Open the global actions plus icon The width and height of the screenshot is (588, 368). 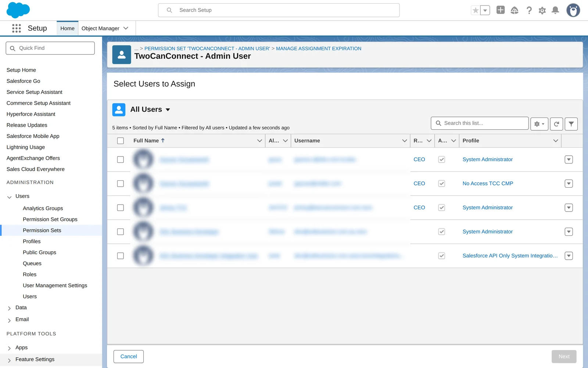coord(501,10)
